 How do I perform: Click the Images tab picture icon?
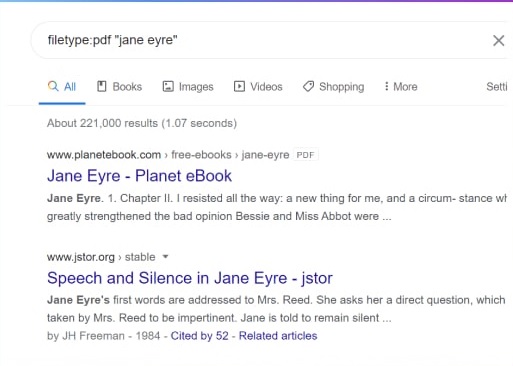point(168,86)
